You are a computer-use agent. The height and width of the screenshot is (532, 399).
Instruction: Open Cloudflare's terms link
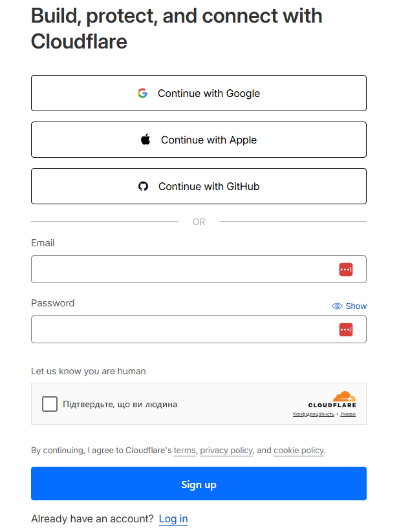click(184, 451)
